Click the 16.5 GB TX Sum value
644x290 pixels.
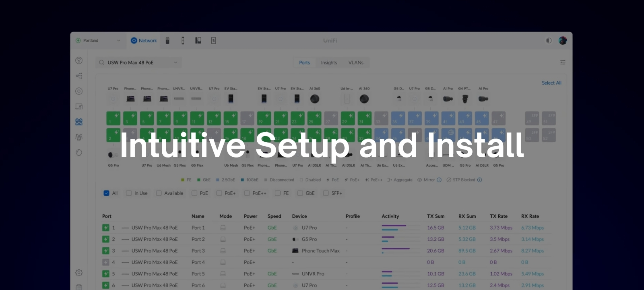[436, 228]
